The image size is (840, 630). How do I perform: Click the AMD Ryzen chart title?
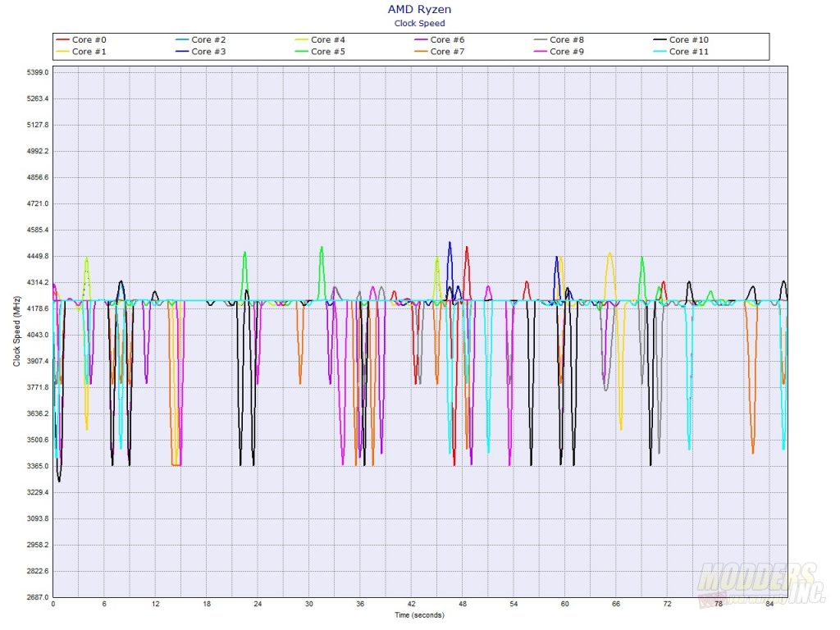click(x=419, y=9)
